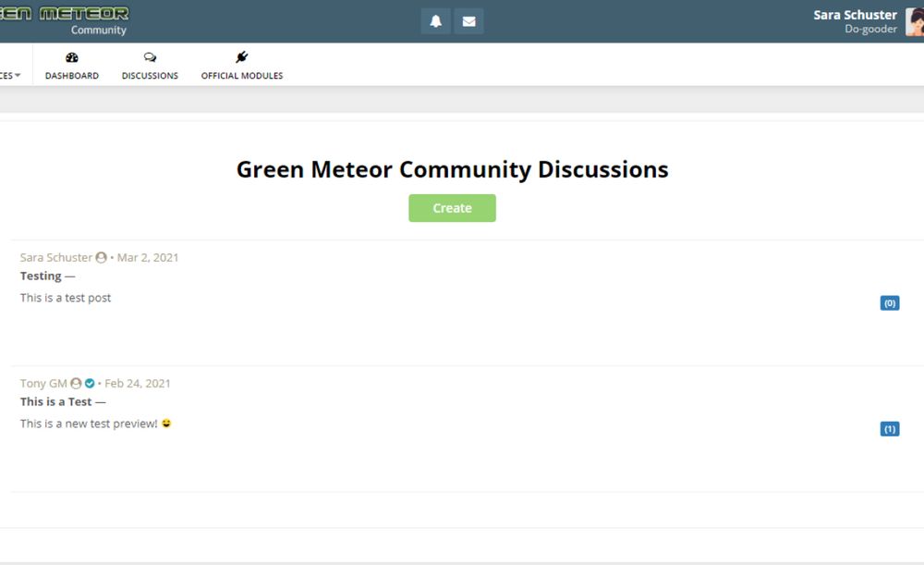Click the profile icon beside Tony GM
Screen dimensions: 924x565
tap(76, 384)
